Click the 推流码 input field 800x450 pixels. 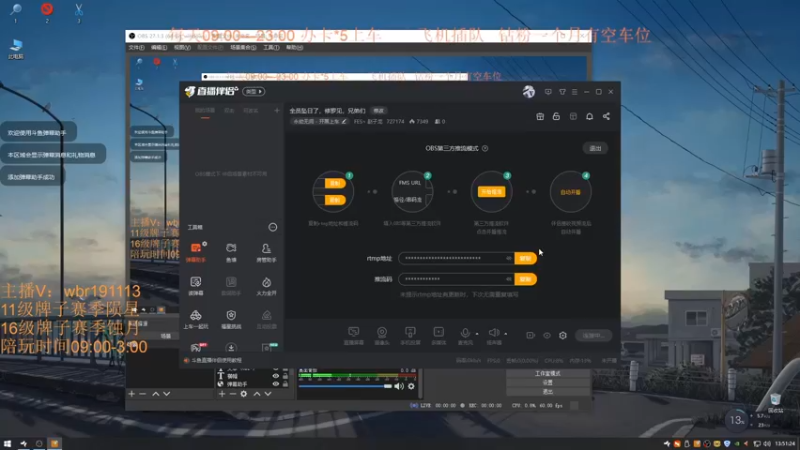457,279
